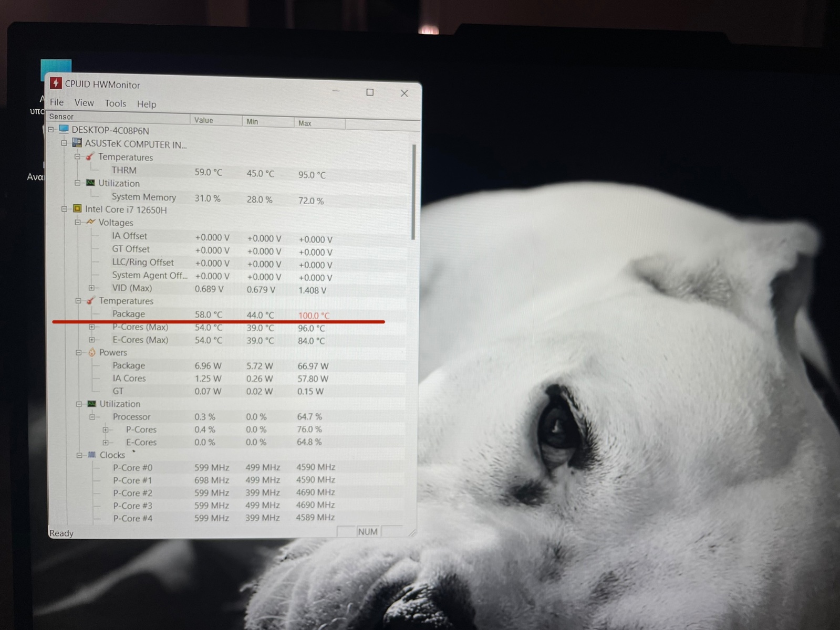Viewport: 840px width, 630px height.
Task: Click the vertical scrollbar thumb
Action: 414,192
